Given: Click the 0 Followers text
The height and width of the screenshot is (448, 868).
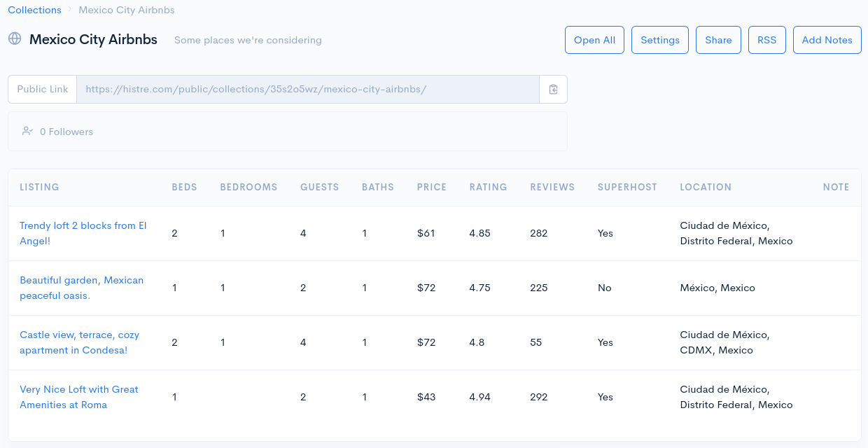Looking at the screenshot, I should click(66, 132).
